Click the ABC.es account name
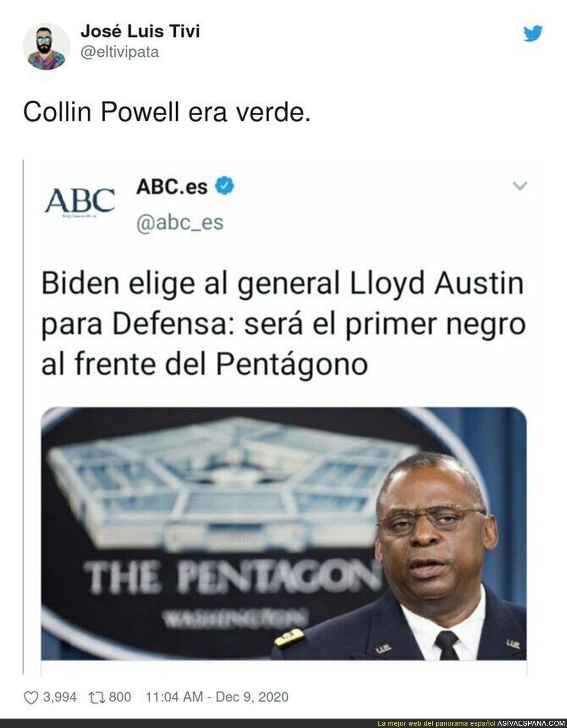567x728 pixels. pos(172,186)
